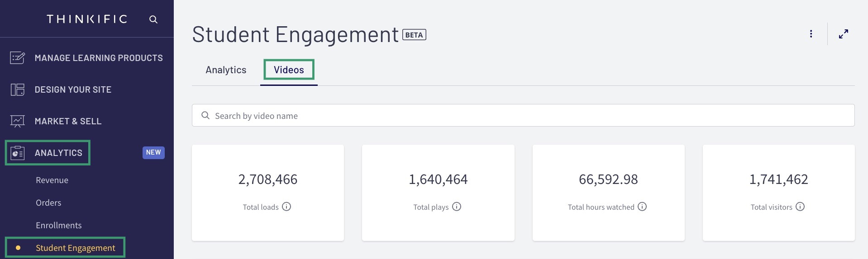Go to the Orders report

pyautogui.click(x=48, y=202)
